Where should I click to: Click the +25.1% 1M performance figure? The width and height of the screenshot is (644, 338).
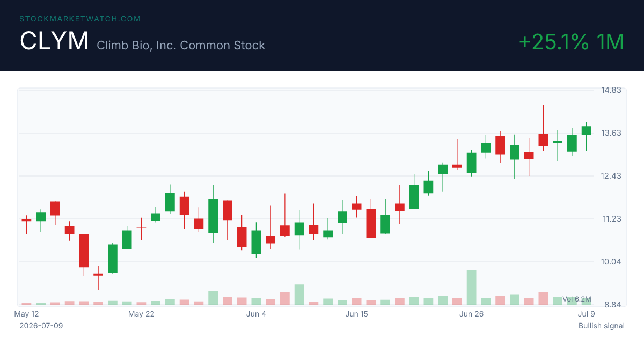572,42
